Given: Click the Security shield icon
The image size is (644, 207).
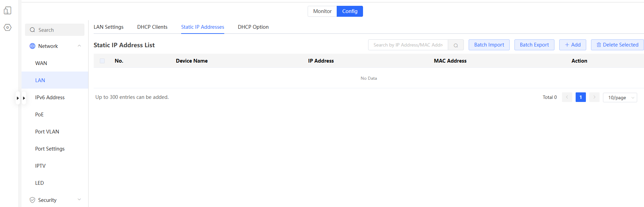Looking at the screenshot, I should (x=32, y=200).
